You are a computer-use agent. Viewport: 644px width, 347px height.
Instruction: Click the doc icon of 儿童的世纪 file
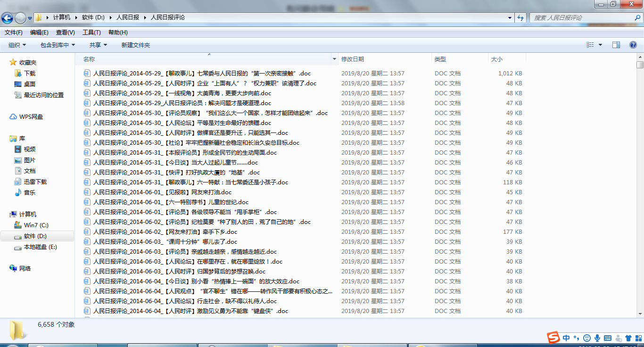click(87, 202)
